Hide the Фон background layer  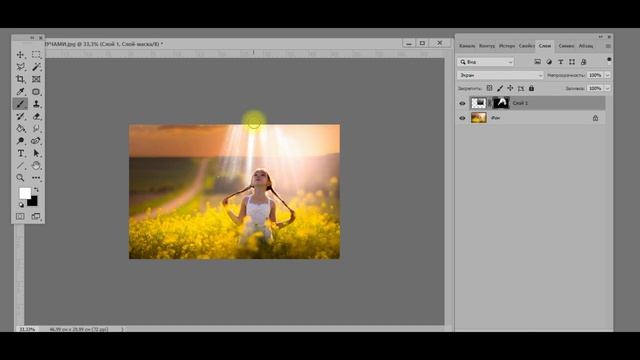pos(462,118)
